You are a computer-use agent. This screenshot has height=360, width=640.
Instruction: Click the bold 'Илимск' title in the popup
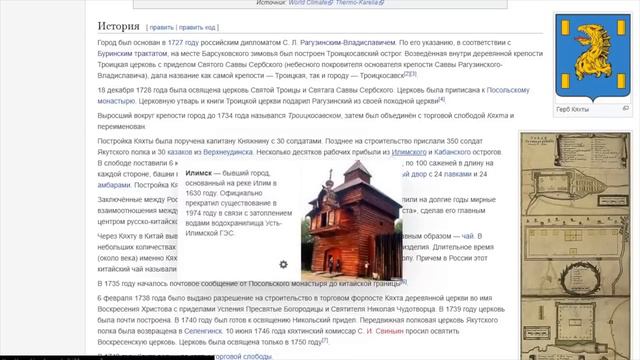click(198, 173)
